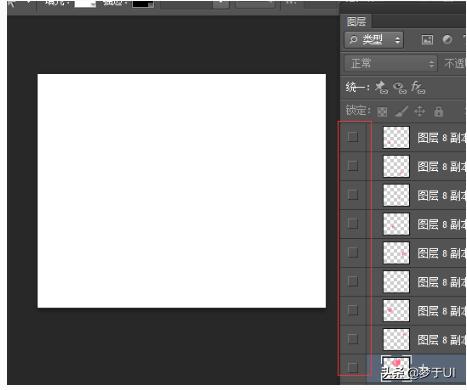Click the lock all padlock icon
Screen dimensions: 467x390
pyautogui.click(x=439, y=111)
